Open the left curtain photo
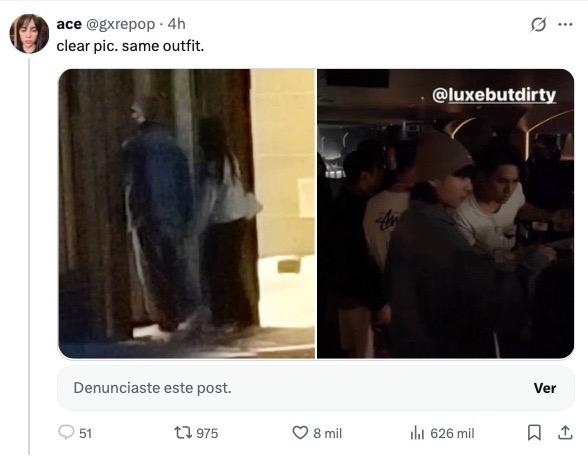 (x=187, y=214)
